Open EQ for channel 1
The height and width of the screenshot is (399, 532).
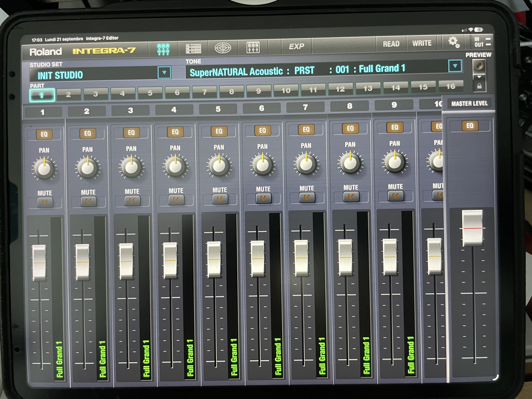[44, 134]
